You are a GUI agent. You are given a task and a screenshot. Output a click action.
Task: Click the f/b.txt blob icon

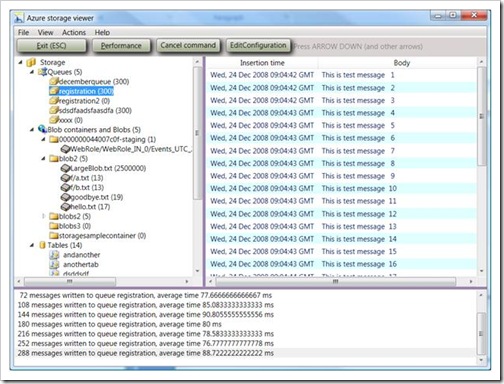click(65, 187)
